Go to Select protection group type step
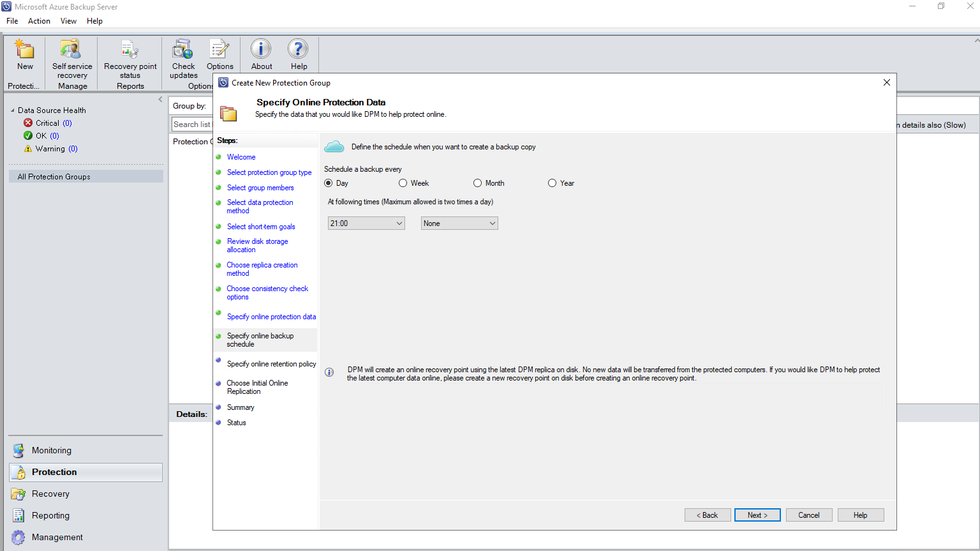Screen dimensions: 980x551 click(269, 172)
